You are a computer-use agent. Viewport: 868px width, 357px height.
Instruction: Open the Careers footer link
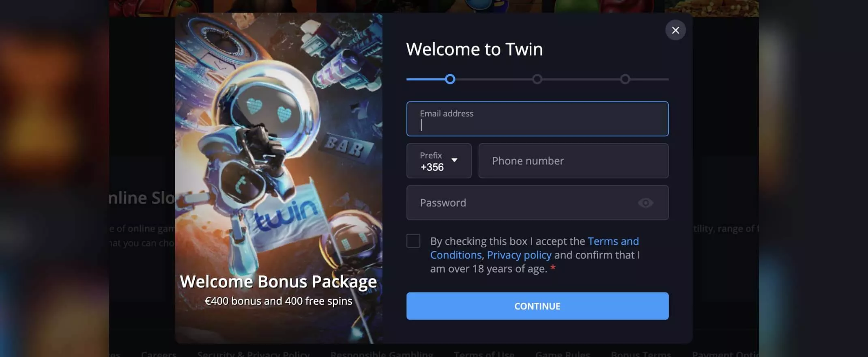[159, 353]
